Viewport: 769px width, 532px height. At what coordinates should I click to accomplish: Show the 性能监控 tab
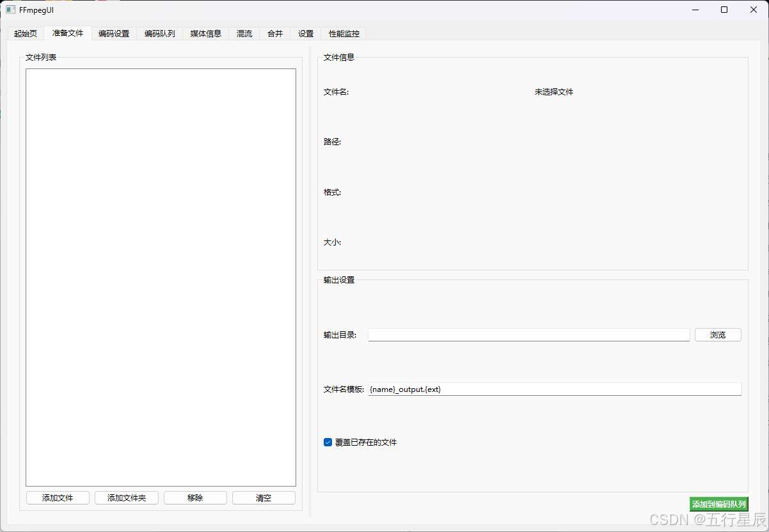click(x=344, y=34)
